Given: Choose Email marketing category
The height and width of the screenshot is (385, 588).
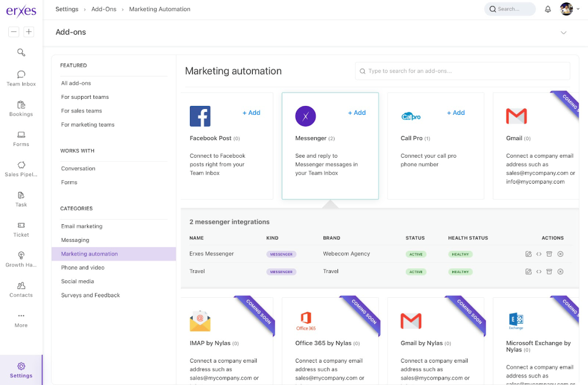Looking at the screenshot, I should click(x=82, y=226).
